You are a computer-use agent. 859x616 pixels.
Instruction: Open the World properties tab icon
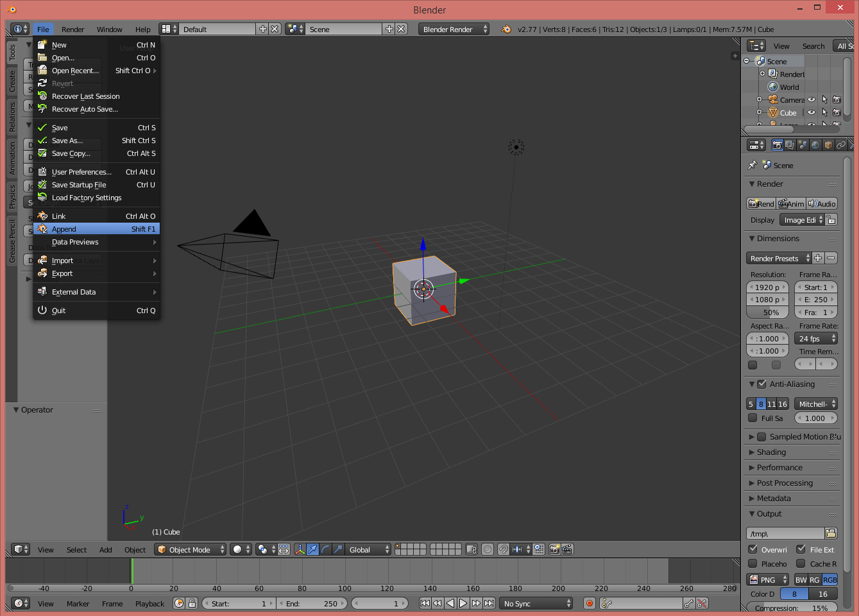[x=815, y=146]
